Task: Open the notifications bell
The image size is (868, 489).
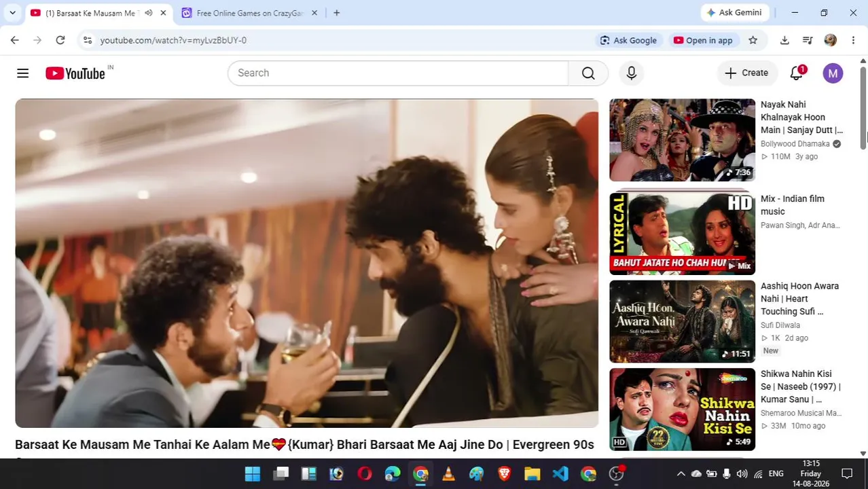Action: click(797, 73)
